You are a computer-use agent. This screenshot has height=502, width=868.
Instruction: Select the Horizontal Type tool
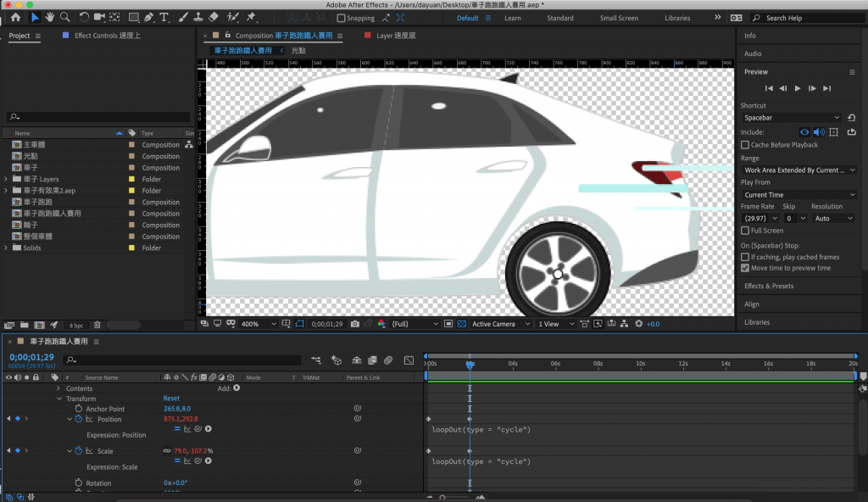pyautogui.click(x=164, y=17)
